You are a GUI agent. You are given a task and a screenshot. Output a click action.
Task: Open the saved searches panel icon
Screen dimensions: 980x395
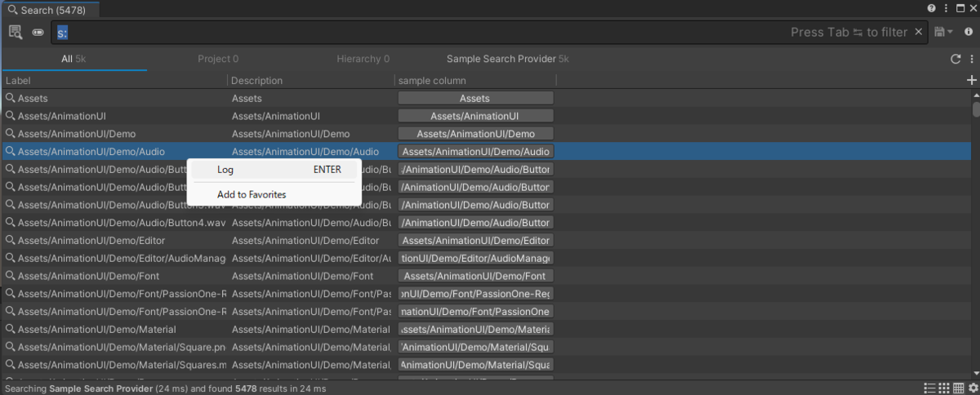click(x=16, y=32)
